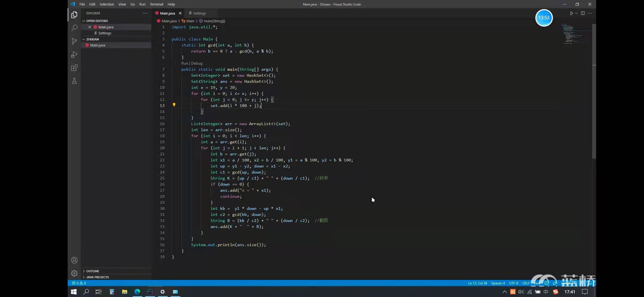Open Windows taskbar search
644x297 pixels.
pyautogui.click(x=86, y=292)
